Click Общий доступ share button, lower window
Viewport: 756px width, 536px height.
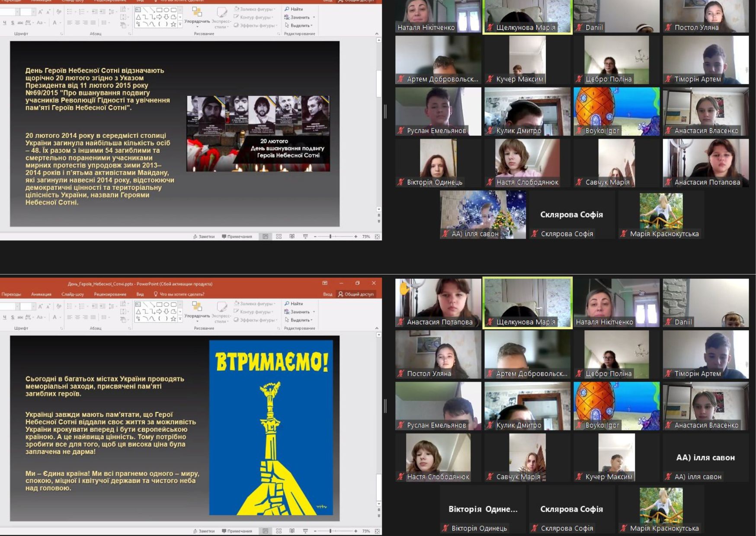click(x=356, y=294)
